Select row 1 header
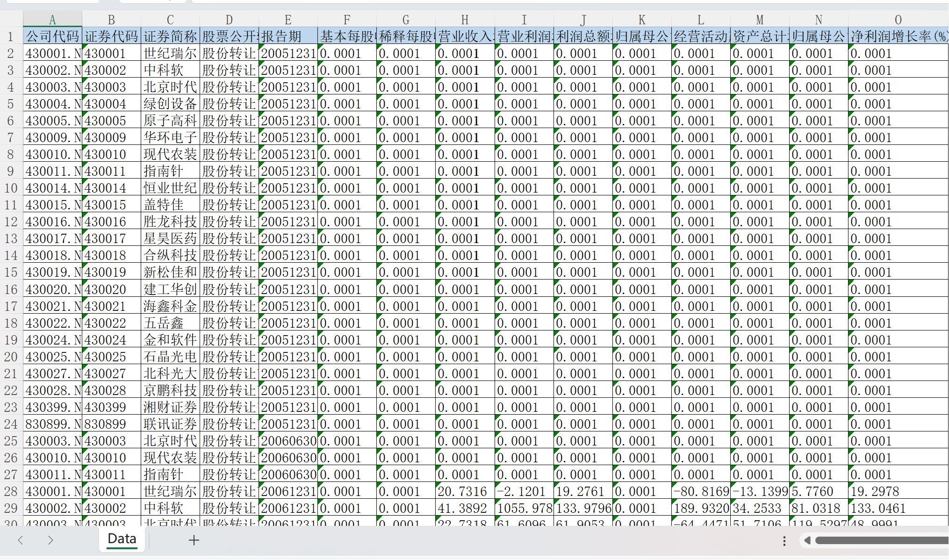 [11, 36]
